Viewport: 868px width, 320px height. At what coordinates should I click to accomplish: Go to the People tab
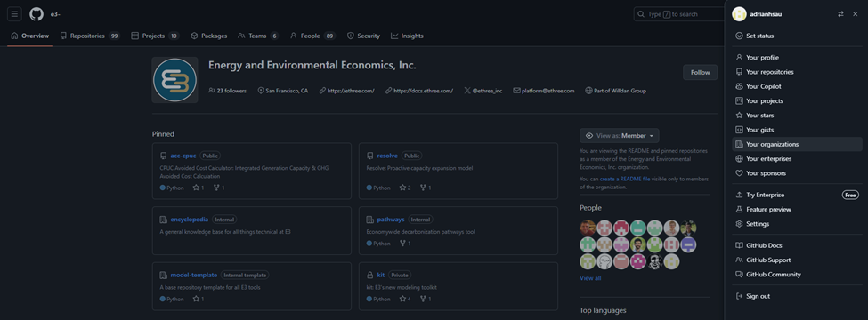(x=312, y=36)
